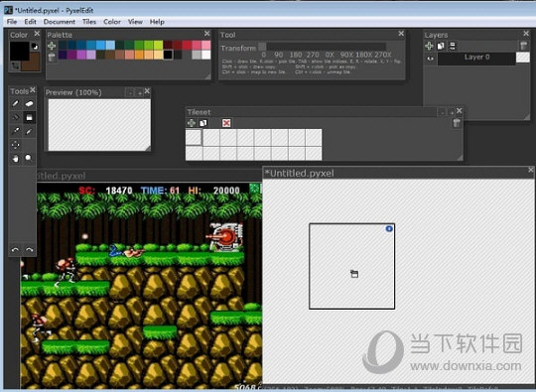Image resolution: width=536 pixels, height=392 pixels.
Task: Zoom out the Tileset panel
Action: tap(443, 112)
